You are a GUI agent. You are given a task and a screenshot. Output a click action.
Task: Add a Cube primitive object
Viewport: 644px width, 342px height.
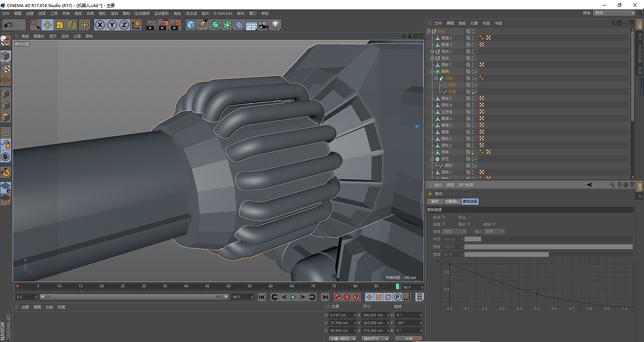point(191,25)
